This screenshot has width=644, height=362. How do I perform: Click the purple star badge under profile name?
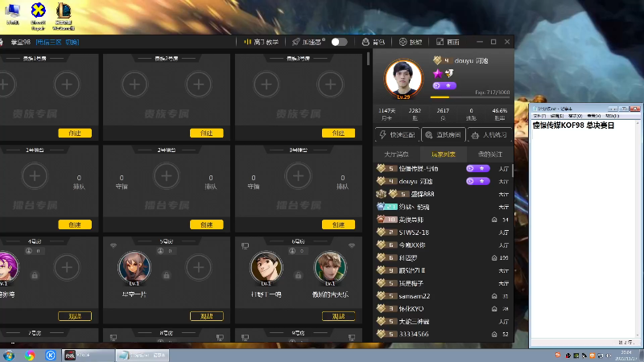[x=437, y=73]
